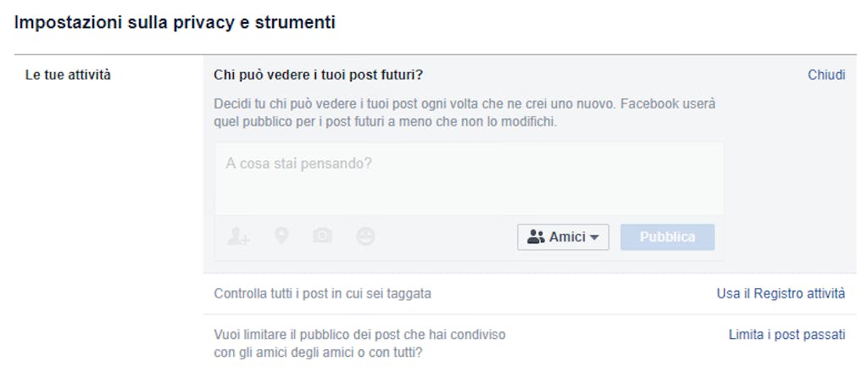Click 'Impostazioni sulla privacy e strumenti' page title
868x367 pixels.
pos(175,23)
